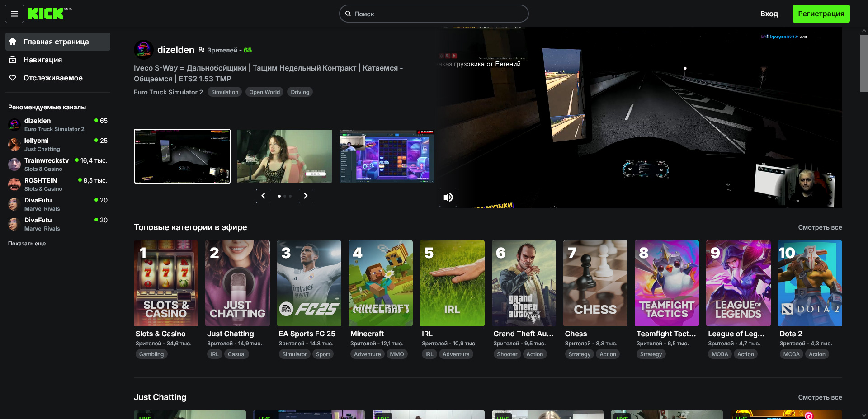Click MOBA tag under Dota 2
The width and height of the screenshot is (868, 419).
(x=792, y=354)
